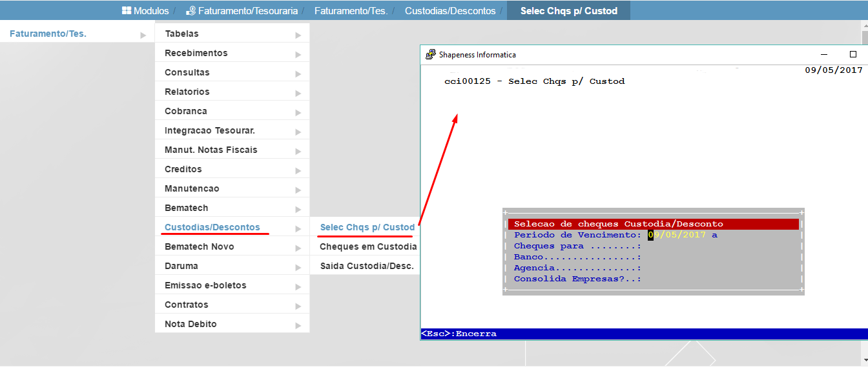Expand the Integracao Tesourar. submenu arrow
Viewport: 868px width, 371px height.
[298, 132]
